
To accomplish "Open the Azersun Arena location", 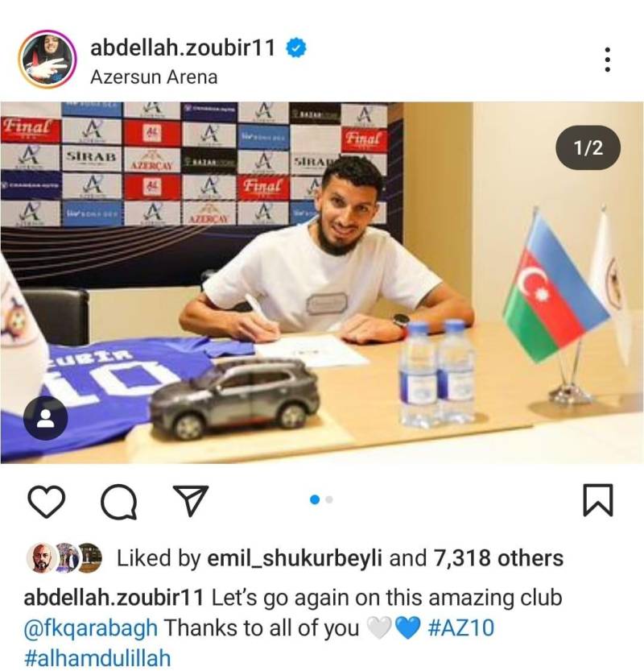I will point(154,77).
